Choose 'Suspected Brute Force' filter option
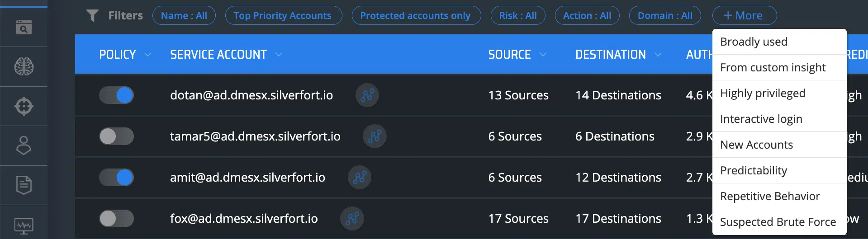The width and height of the screenshot is (868, 239). pyautogui.click(x=778, y=222)
